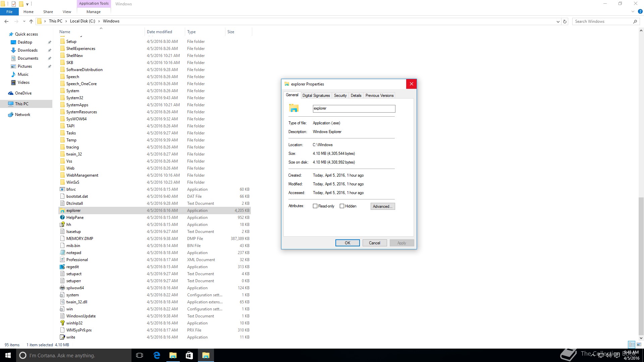Launch Microsoft Edge from taskbar
The width and height of the screenshot is (644, 362).
[x=156, y=355]
